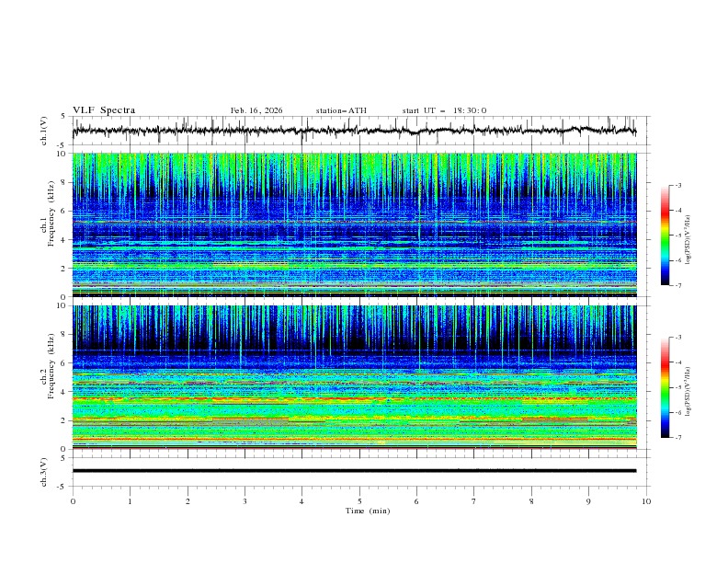Click time axis tick label "1"
The image size is (728, 563).
(x=130, y=501)
